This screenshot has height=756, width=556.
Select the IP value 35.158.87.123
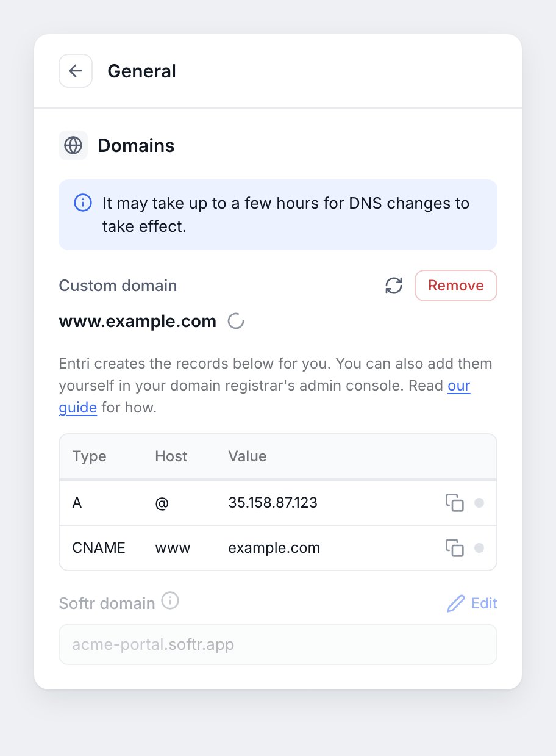[273, 503]
